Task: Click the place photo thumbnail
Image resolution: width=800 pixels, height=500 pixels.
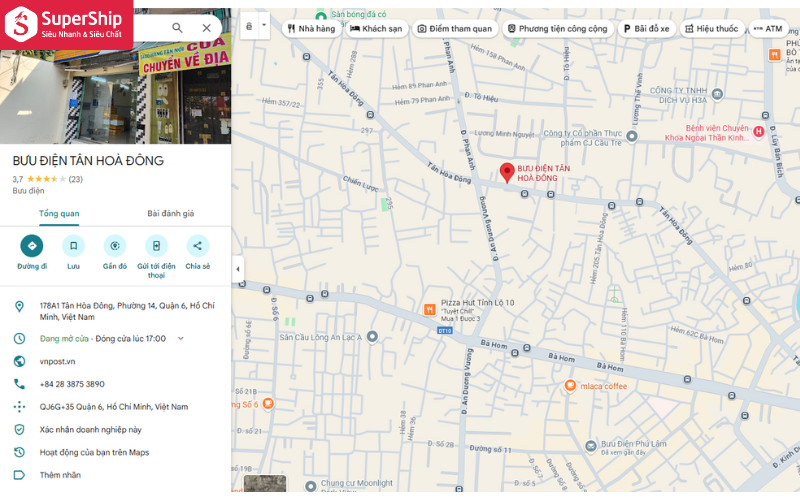Action: pyautogui.click(x=115, y=97)
